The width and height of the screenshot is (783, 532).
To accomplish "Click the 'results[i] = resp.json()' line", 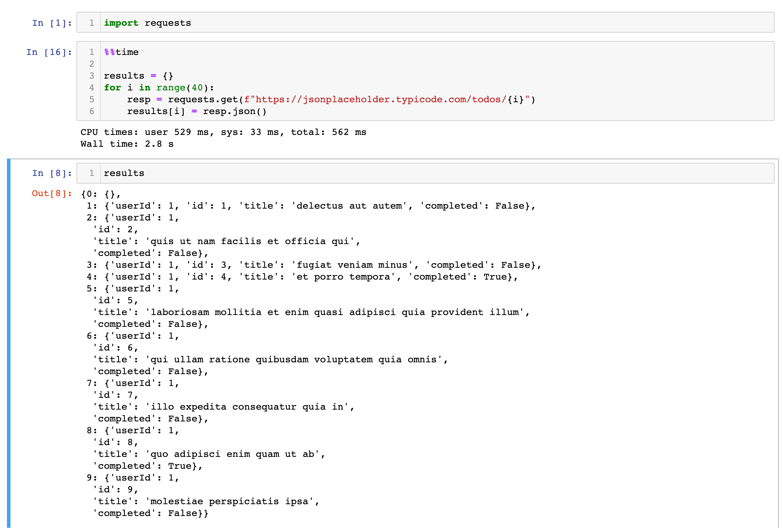I will [196, 111].
